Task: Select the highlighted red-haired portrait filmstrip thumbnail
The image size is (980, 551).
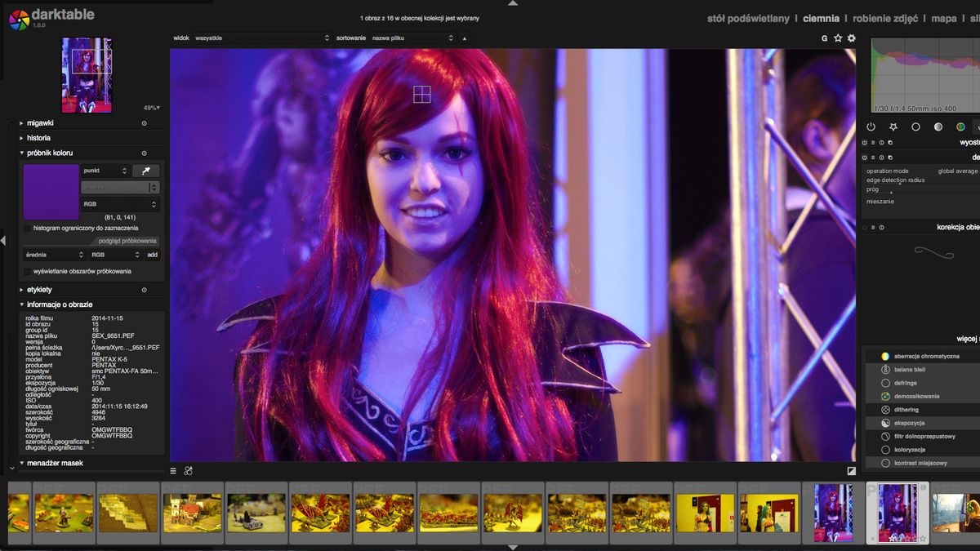Action: click(x=897, y=512)
